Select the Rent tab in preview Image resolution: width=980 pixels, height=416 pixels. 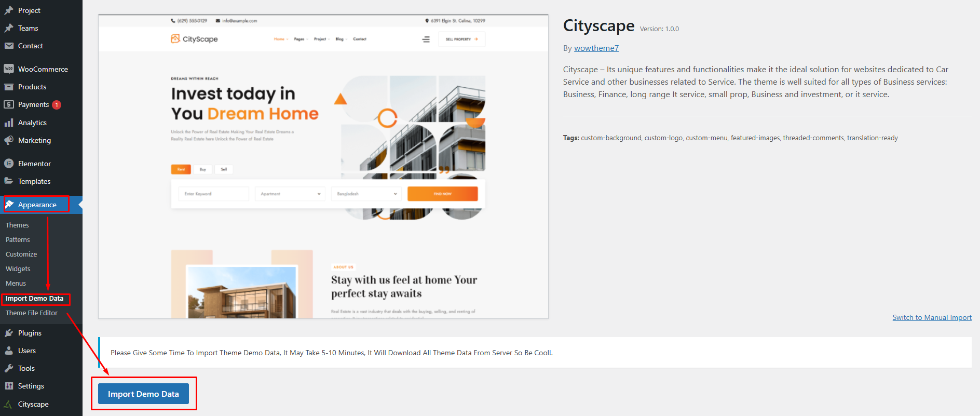(x=181, y=169)
